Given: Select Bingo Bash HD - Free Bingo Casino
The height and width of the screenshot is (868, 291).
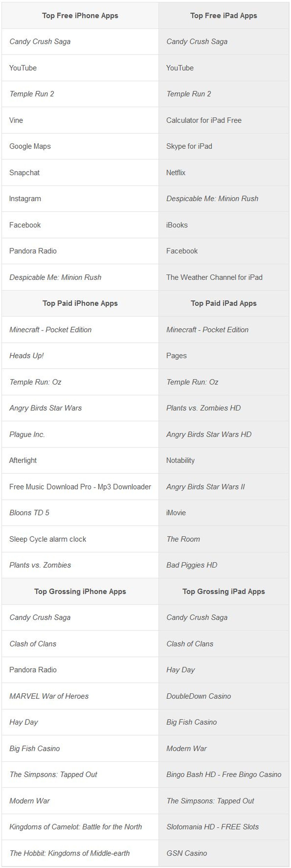Looking at the screenshot, I should point(224,774).
